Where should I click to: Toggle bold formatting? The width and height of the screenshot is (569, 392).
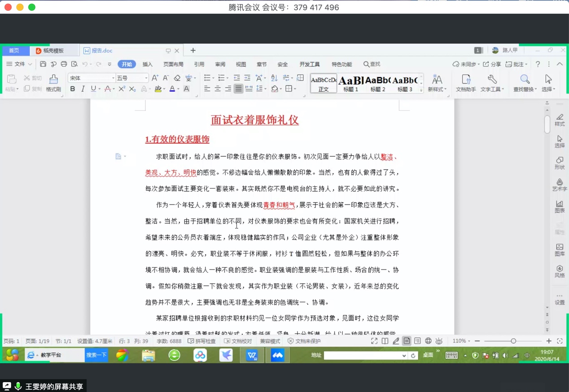point(72,89)
